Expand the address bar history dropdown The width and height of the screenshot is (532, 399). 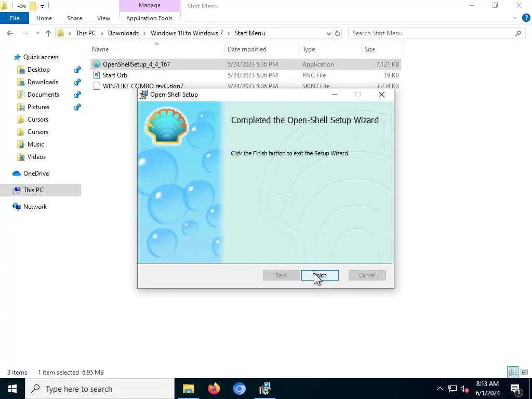tap(328, 33)
